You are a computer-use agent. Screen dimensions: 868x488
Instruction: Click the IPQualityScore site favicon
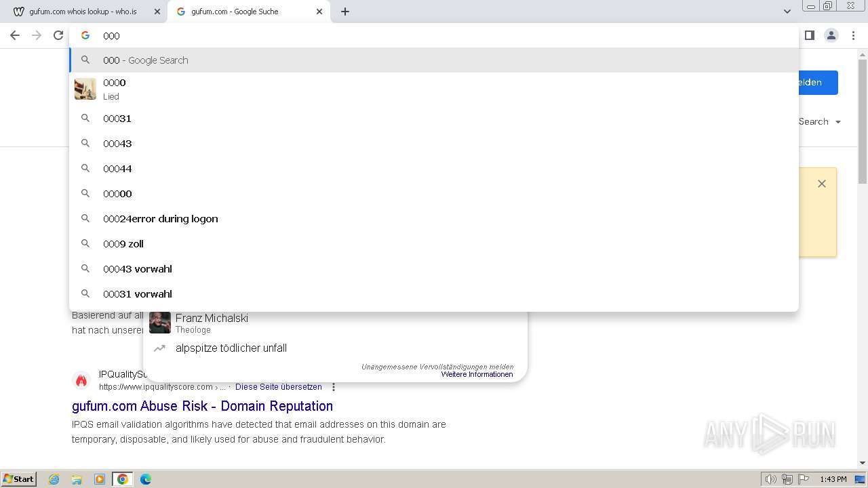(x=81, y=380)
